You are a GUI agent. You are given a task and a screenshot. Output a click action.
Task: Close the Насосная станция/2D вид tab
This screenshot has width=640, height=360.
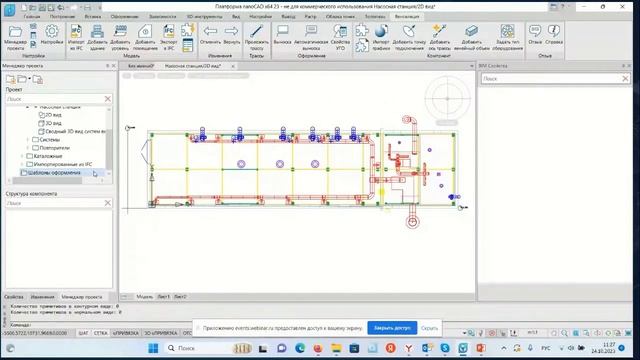pos(233,66)
